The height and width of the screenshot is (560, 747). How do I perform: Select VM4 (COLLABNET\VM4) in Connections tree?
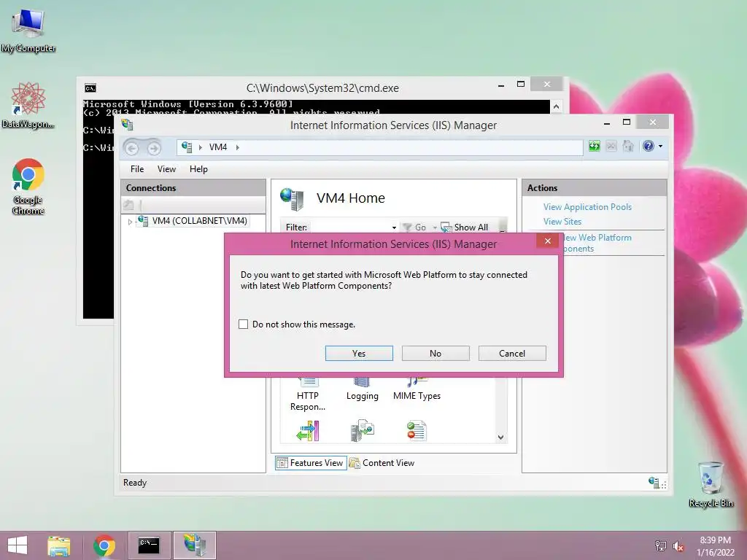[x=199, y=221]
